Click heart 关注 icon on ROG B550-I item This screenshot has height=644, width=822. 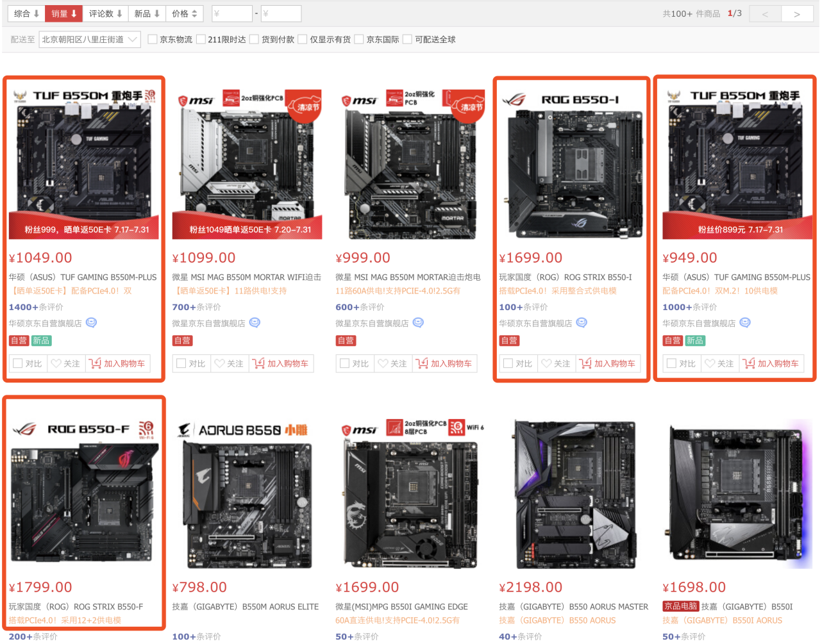point(546,363)
